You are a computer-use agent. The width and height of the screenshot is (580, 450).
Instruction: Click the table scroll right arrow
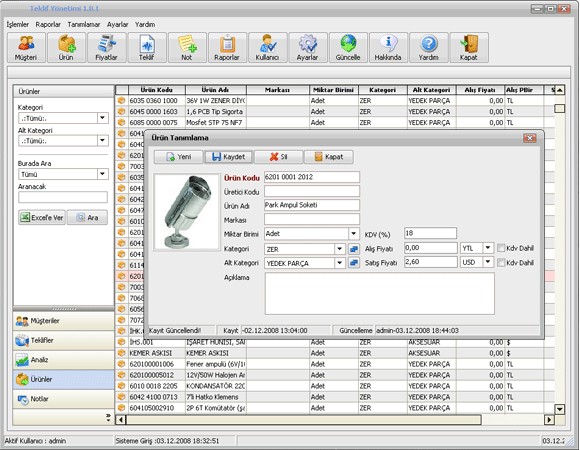(549, 420)
